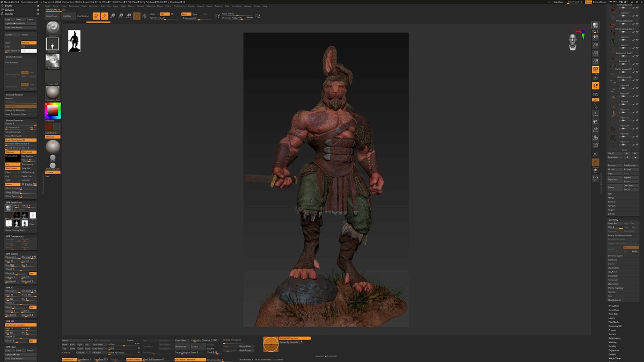Click the Frame mesh button
Screen dimensions: 644x362
tap(595, 114)
